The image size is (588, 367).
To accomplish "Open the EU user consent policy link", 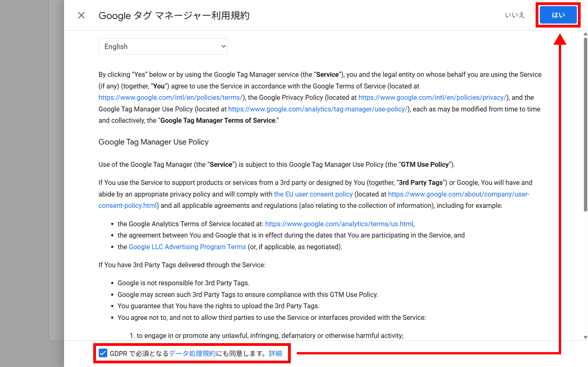I will click(x=313, y=194).
